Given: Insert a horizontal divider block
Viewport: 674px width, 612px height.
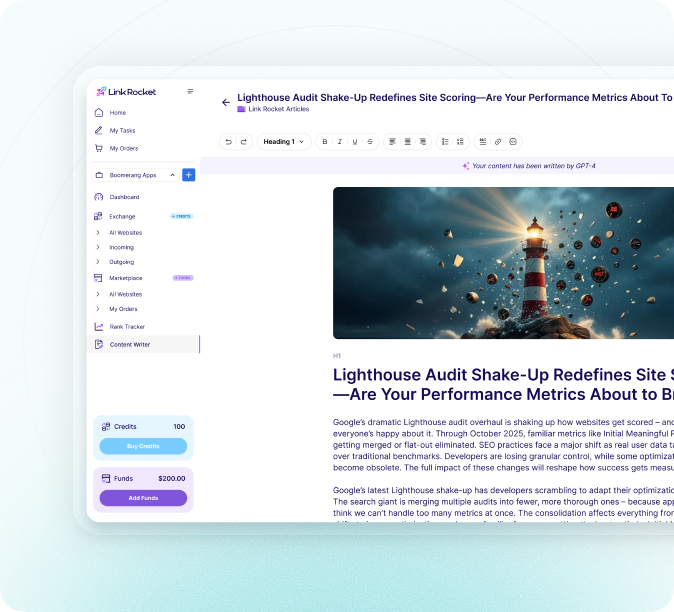Looking at the screenshot, I should (x=483, y=142).
